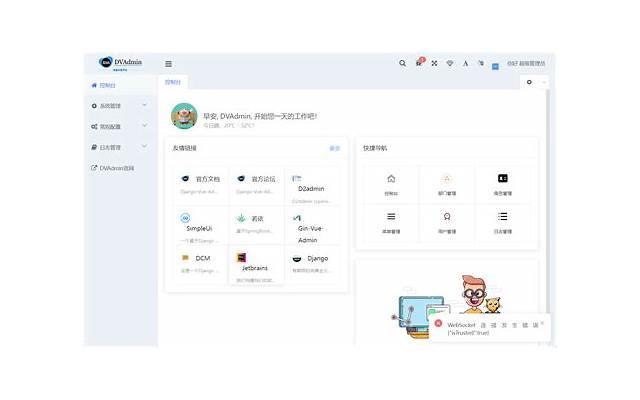This screenshot has height=400, width=640.
Task: Open the 官方论坛 friend link
Action: [256, 185]
